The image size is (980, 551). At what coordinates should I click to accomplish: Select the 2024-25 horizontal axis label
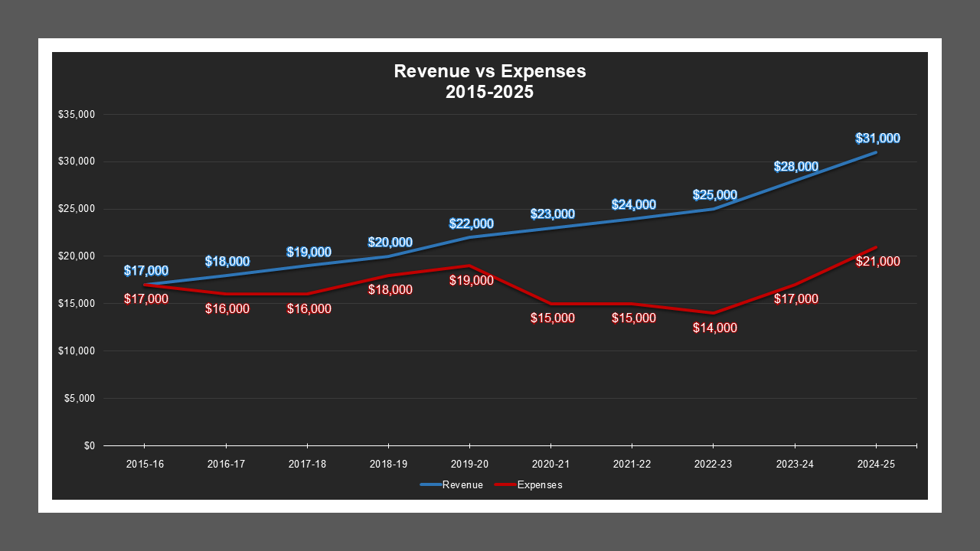click(x=876, y=463)
